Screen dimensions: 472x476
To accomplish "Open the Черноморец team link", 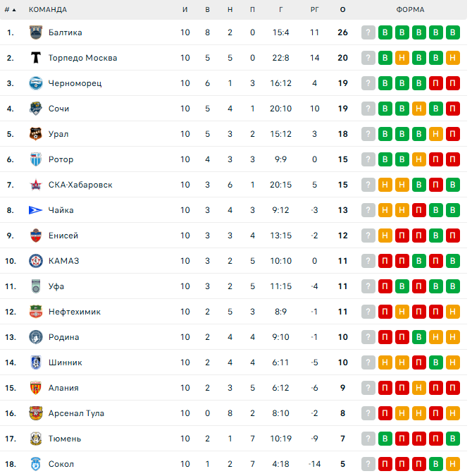I will coord(75,83).
